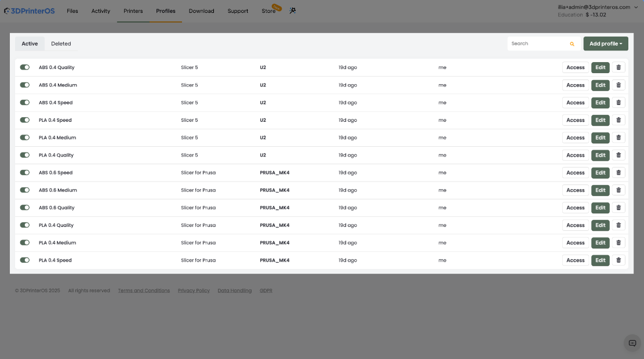Image resolution: width=644 pixels, height=359 pixels.
Task: Edit the ABS 0.4 Speed profile
Action: point(600,103)
